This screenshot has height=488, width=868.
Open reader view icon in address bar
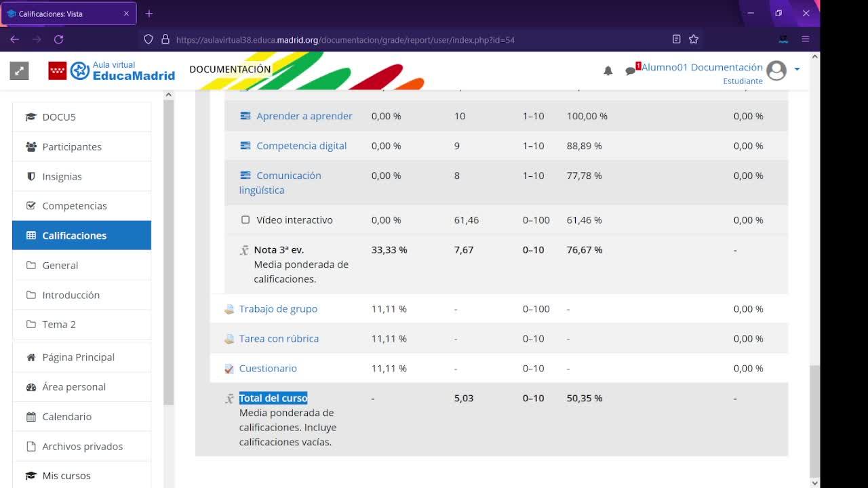click(676, 39)
